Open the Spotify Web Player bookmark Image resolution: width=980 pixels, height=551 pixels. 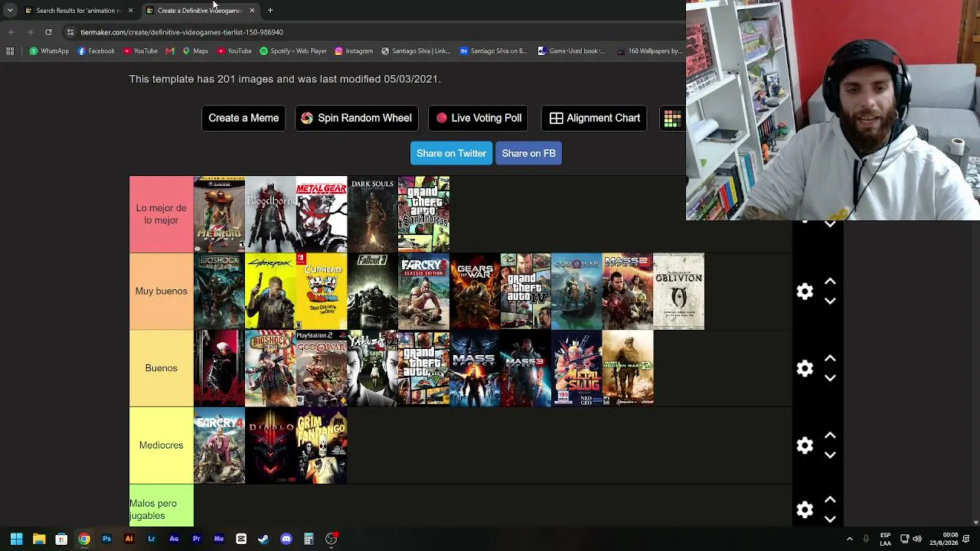(293, 51)
